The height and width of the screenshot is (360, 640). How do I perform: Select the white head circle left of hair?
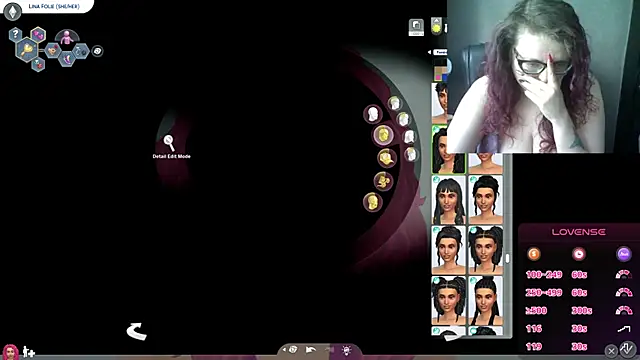[x=372, y=114]
